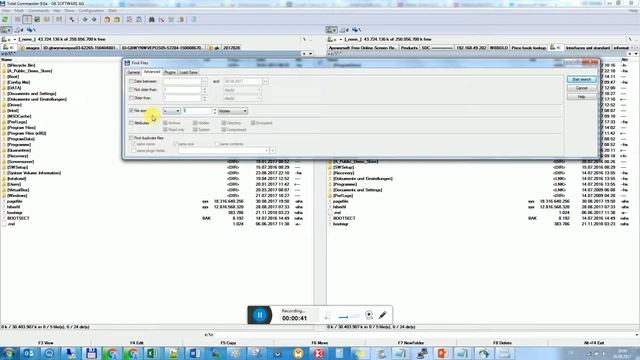Image resolution: width=640 pixels, height=360 pixels.
Task: Pause the screen recording
Action: [260, 315]
